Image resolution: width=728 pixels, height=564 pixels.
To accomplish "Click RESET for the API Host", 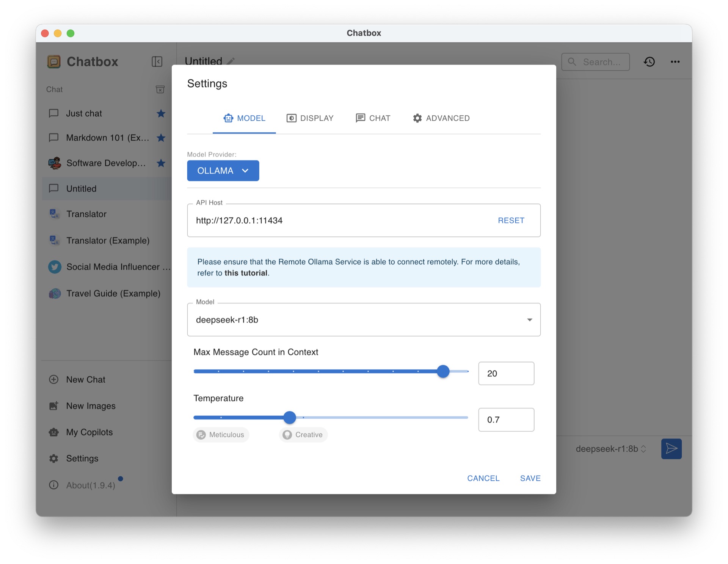I will [511, 220].
